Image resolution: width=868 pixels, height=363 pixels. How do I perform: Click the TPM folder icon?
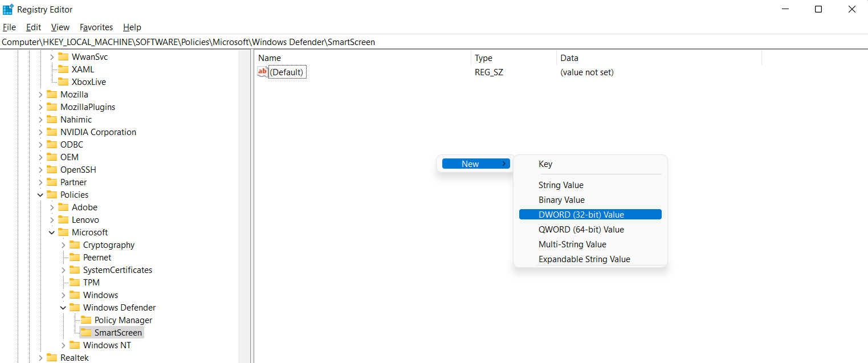[x=75, y=283]
